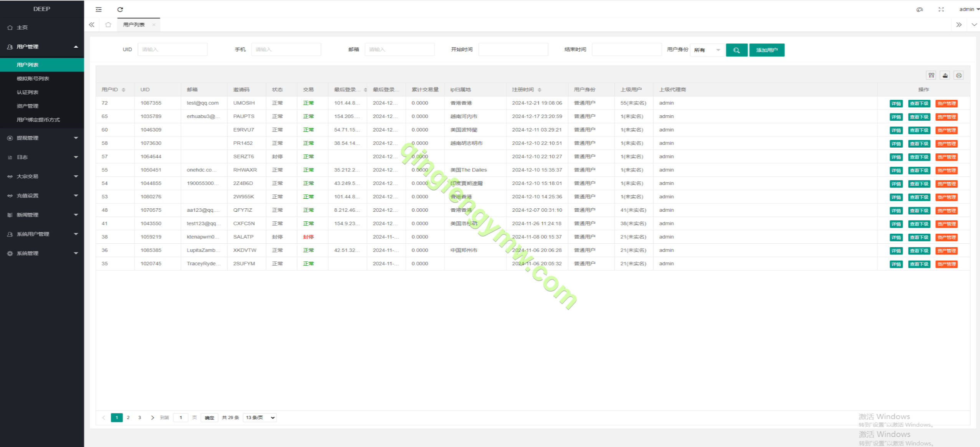This screenshot has width=980, height=447.
Task: Click 详情 for user ID 72
Action: click(896, 103)
